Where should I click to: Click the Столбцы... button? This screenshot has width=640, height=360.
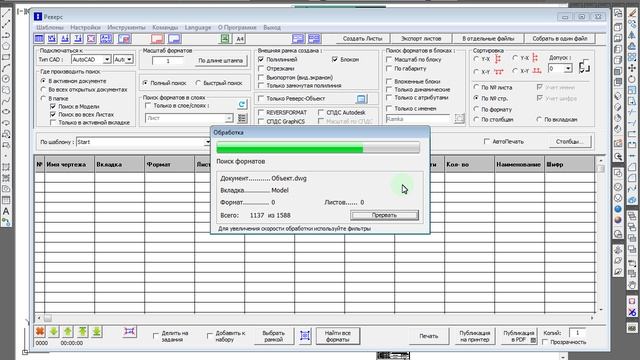[x=569, y=142]
